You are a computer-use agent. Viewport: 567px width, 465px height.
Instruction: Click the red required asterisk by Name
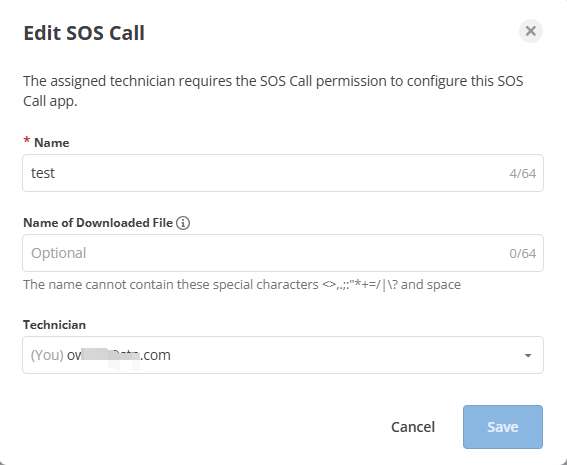pos(26,141)
